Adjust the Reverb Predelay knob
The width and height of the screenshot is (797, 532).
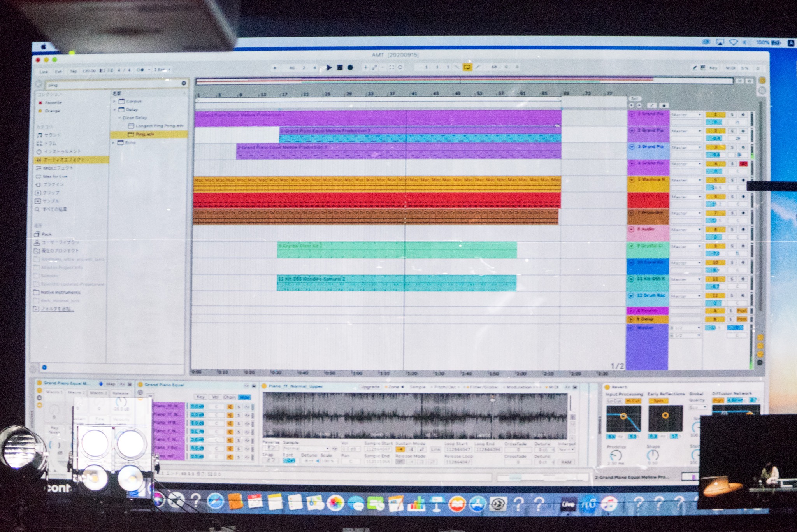pyautogui.click(x=616, y=455)
